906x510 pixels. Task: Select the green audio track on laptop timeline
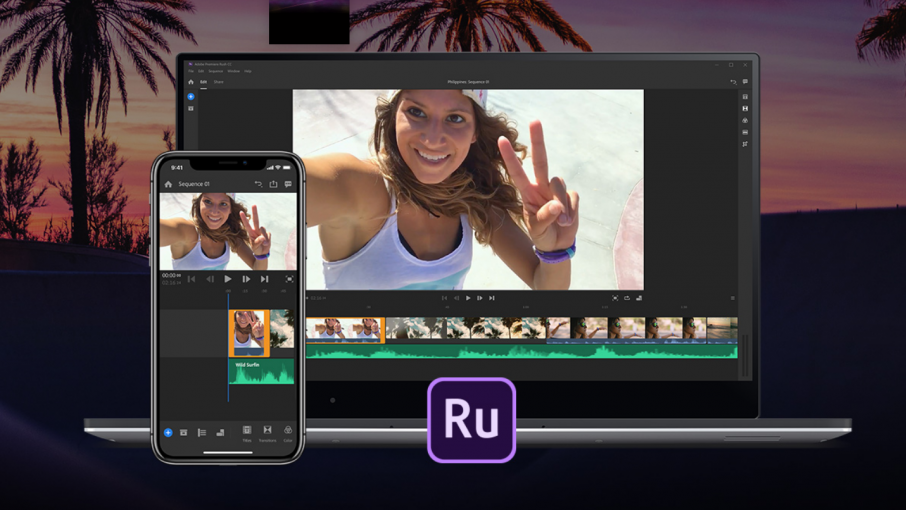pos(521,352)
